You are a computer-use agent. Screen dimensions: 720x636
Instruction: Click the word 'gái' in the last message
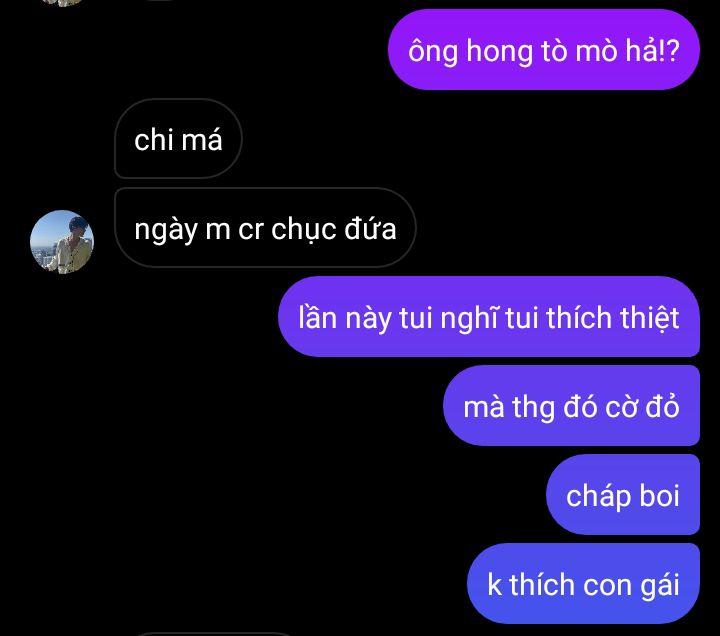pos(660,585)
